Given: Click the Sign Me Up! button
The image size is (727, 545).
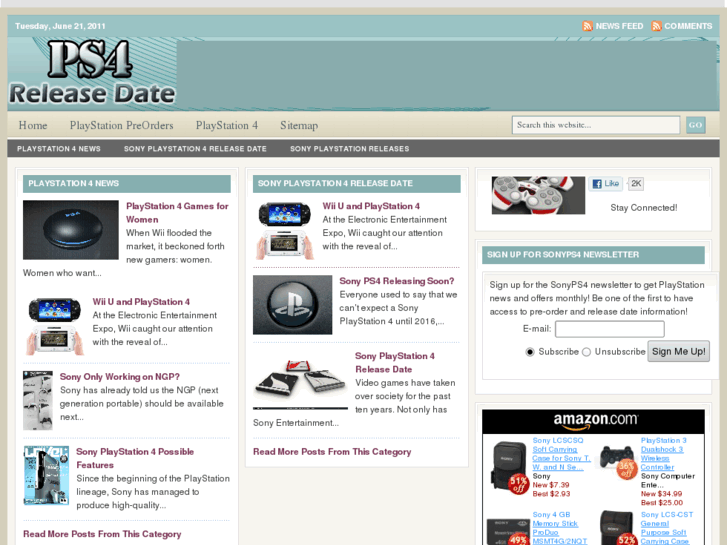Looking at the screenshot, I should coord(678,351).
